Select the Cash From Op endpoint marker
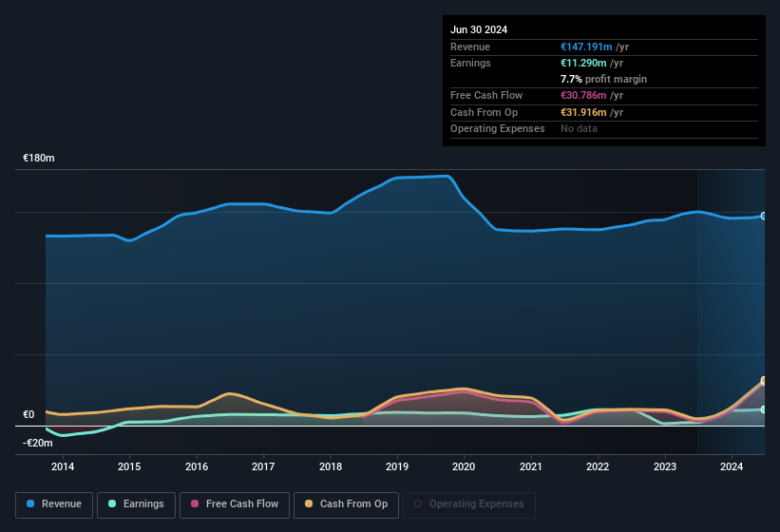Viewport: 780px width, 532px height. (x=764, y=381)
